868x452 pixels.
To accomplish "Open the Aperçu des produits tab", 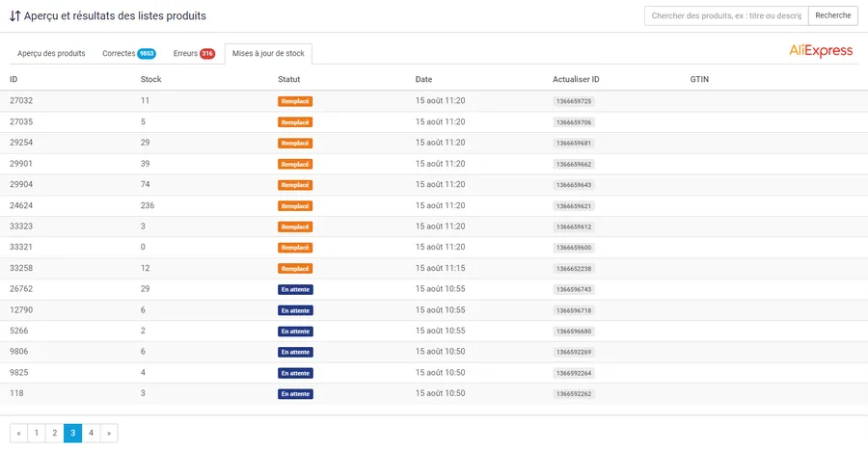I will click(x=51, y=54).
